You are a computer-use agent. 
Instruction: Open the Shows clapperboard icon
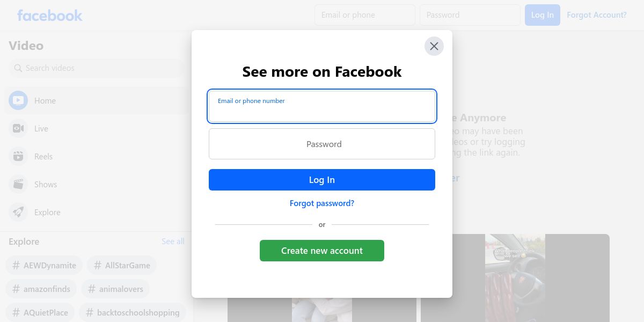(18, 184)
